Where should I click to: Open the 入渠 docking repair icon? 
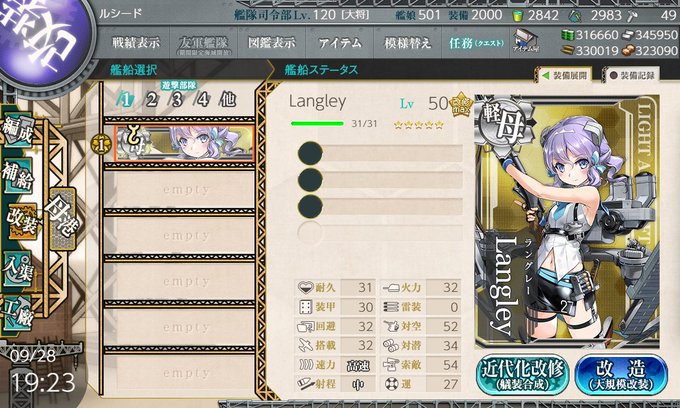18,269
